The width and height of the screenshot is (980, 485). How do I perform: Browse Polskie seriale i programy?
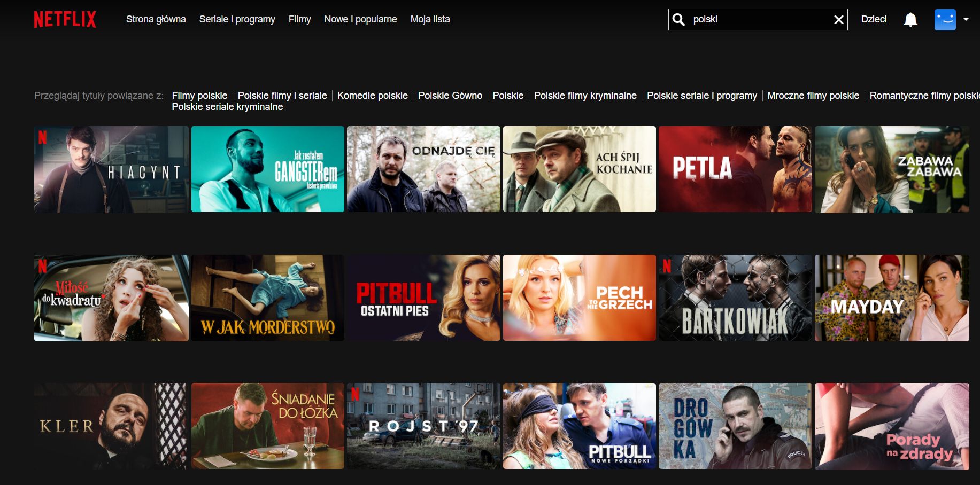tap(702, 96)
